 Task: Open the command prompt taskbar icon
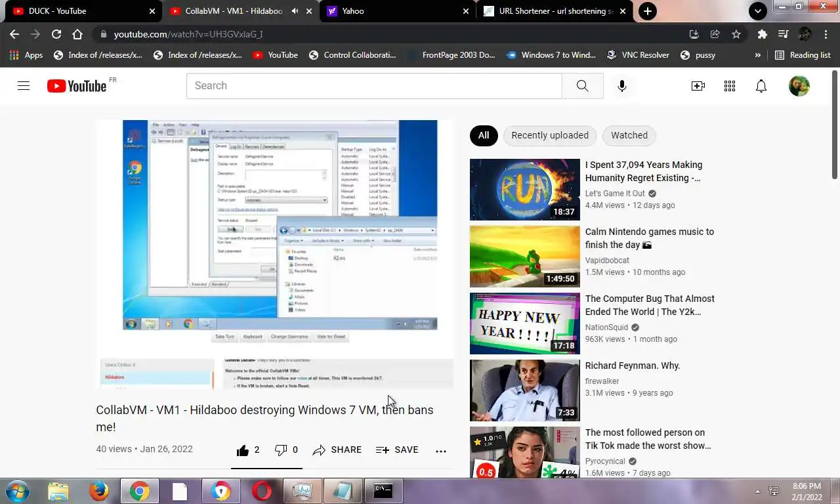(x=383, y=491)
